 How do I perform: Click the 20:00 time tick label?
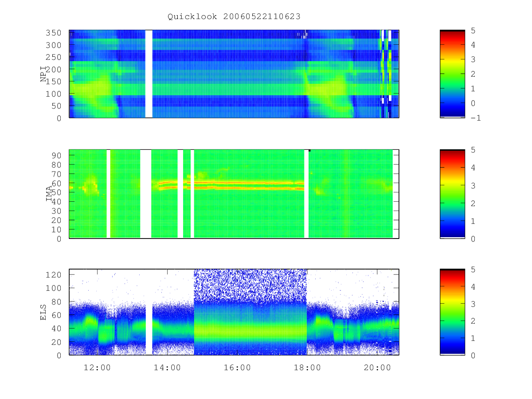377,368
